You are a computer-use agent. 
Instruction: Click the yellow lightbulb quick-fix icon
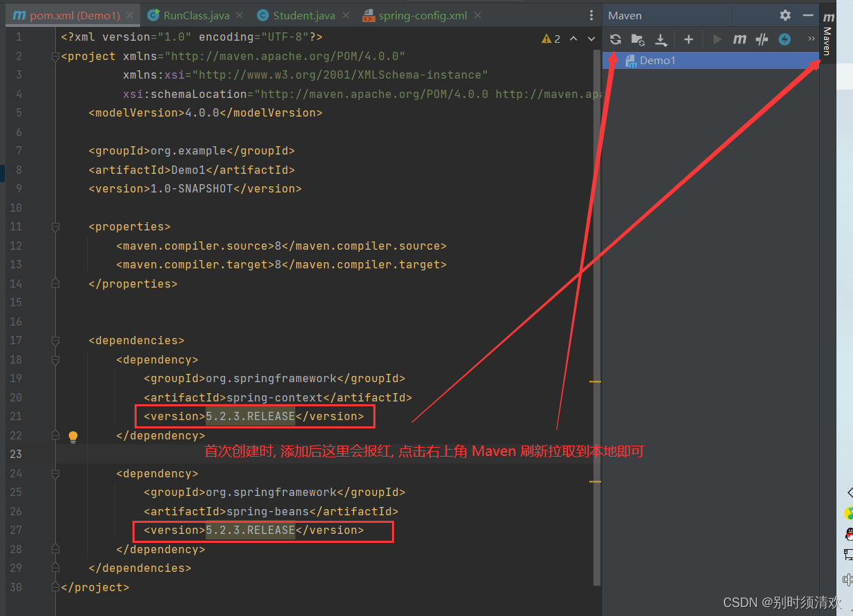[x=73, y=436]
